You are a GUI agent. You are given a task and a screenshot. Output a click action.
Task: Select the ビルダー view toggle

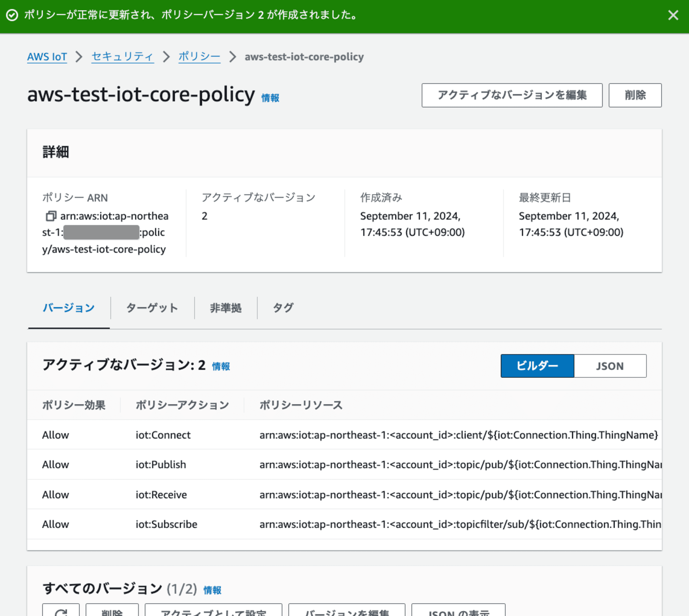(537, 366)
